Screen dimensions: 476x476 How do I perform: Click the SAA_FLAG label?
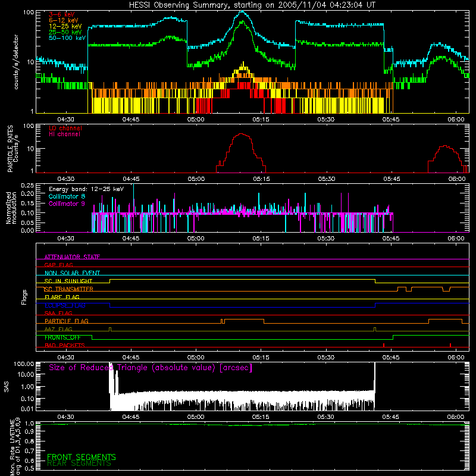click(58, 313)
